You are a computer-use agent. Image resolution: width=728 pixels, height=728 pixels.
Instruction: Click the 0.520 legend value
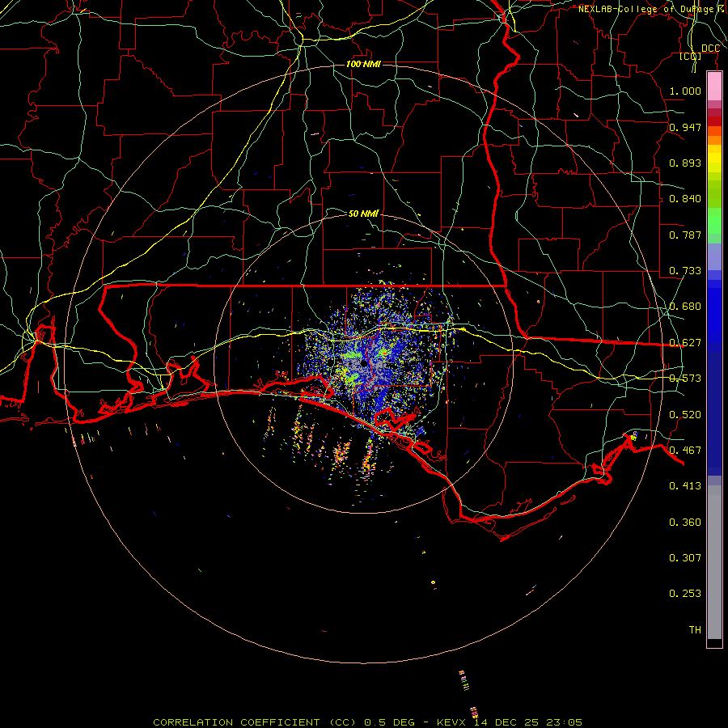[x=685, y=415]
